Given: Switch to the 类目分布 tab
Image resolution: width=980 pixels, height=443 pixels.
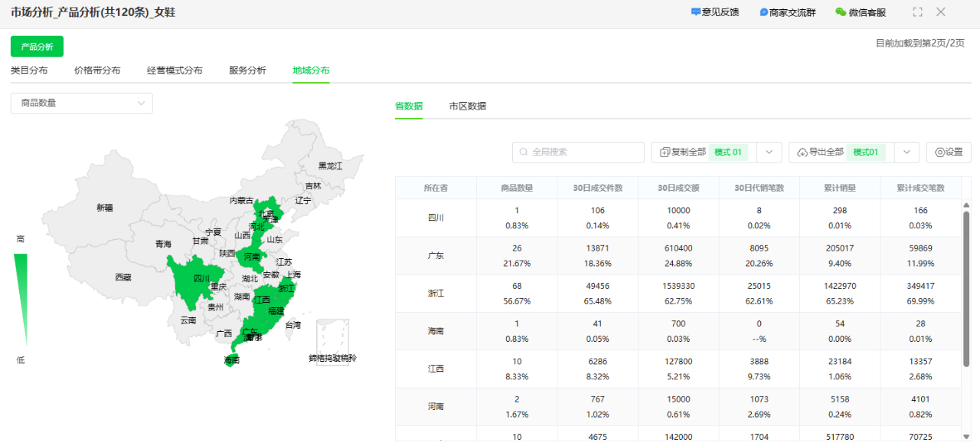Looking at the screenshot, I should 29,71.
